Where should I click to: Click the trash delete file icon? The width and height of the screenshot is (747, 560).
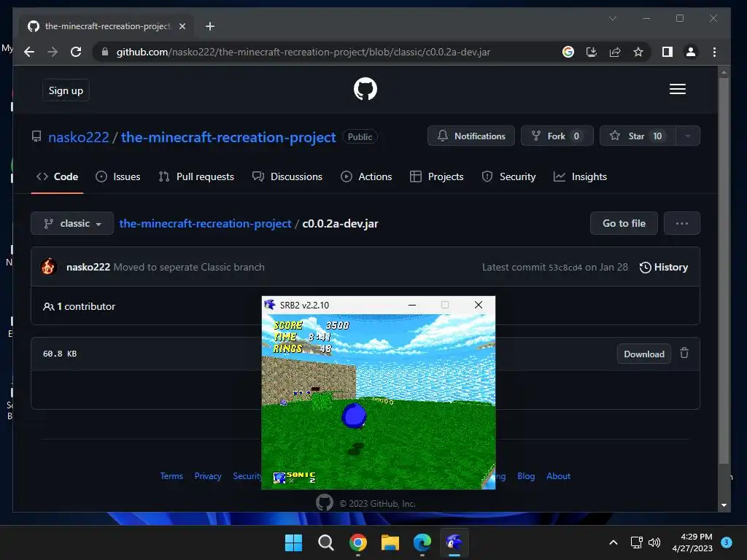point(684,353)
